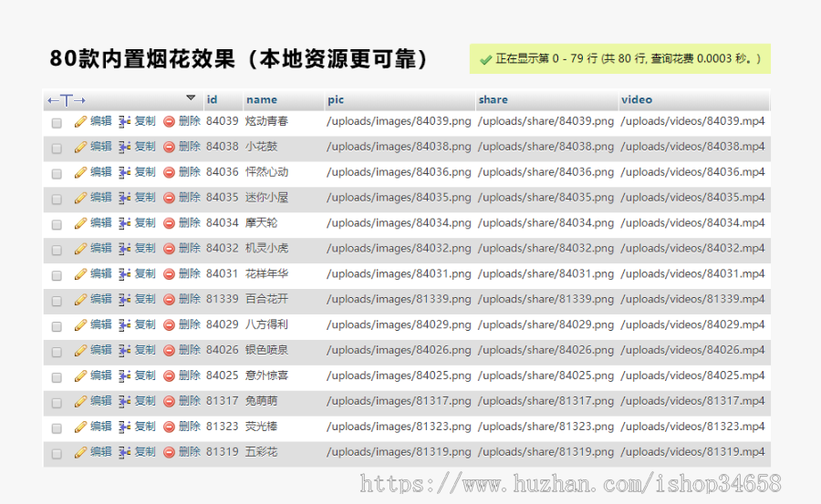The height and width of the screenshot is (504, 821).
Task: Click the pic cell /uploads/images/84038.png
Action: coord(399,147)
